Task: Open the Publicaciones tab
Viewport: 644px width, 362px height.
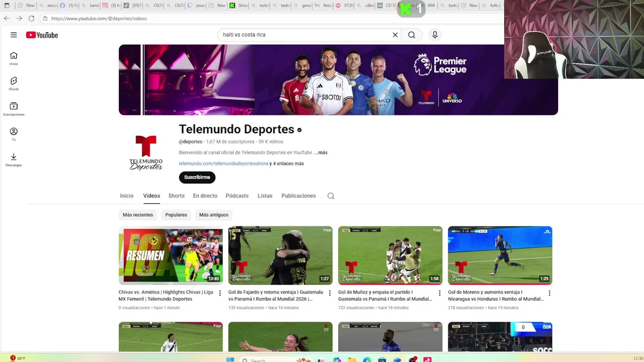Action: point(298,196)
